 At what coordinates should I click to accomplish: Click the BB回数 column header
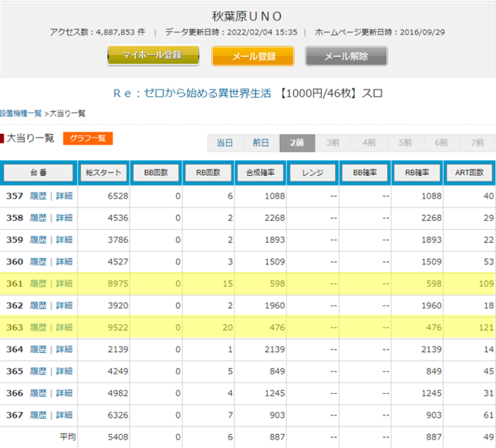tap(156, 173)
